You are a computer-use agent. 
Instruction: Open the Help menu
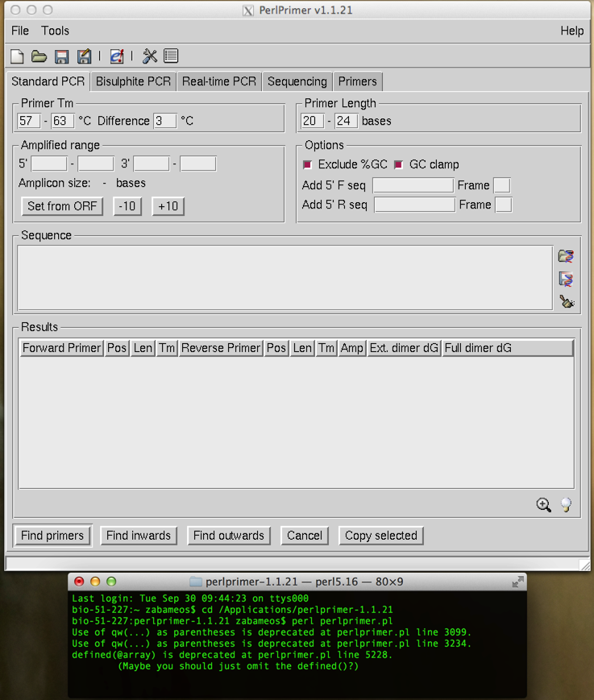(572, 31)
